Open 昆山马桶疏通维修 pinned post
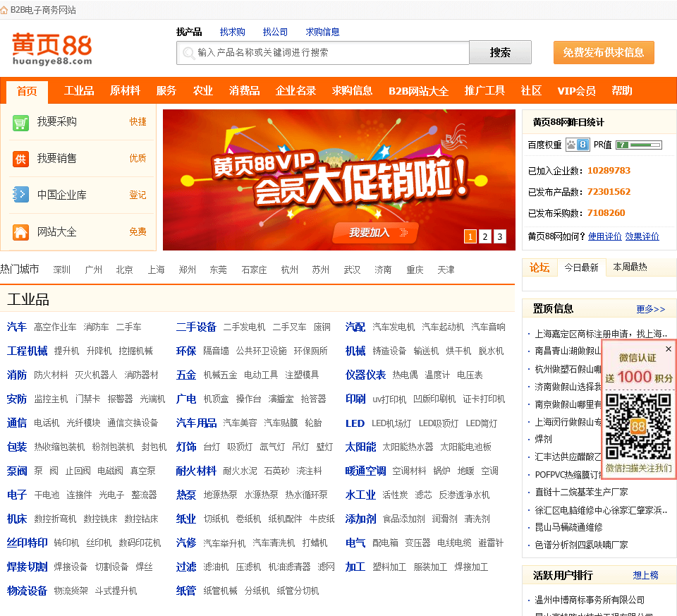 568,527
